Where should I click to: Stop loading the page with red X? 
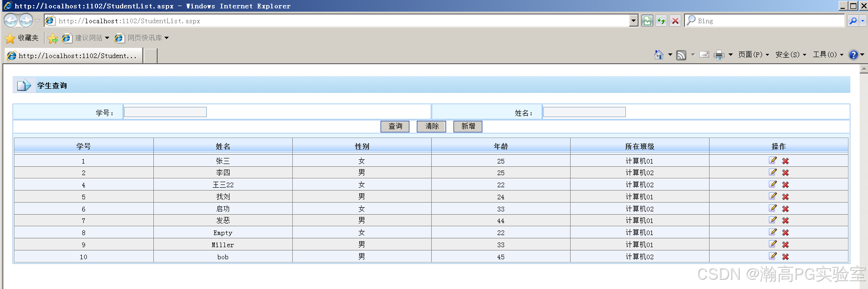pos(675,20)
